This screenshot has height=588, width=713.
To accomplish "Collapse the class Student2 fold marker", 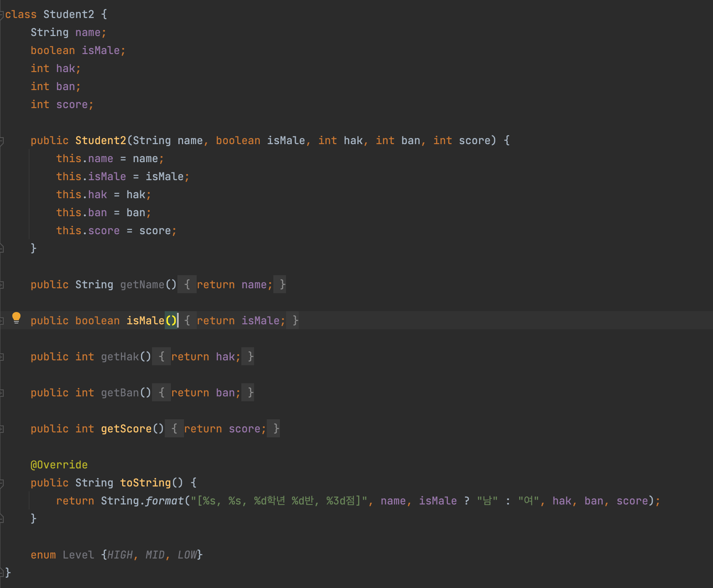I will (2, 15).
